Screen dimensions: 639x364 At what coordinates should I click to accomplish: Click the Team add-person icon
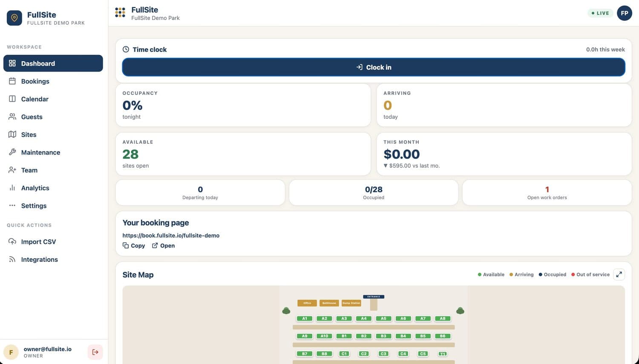(12, 170)
